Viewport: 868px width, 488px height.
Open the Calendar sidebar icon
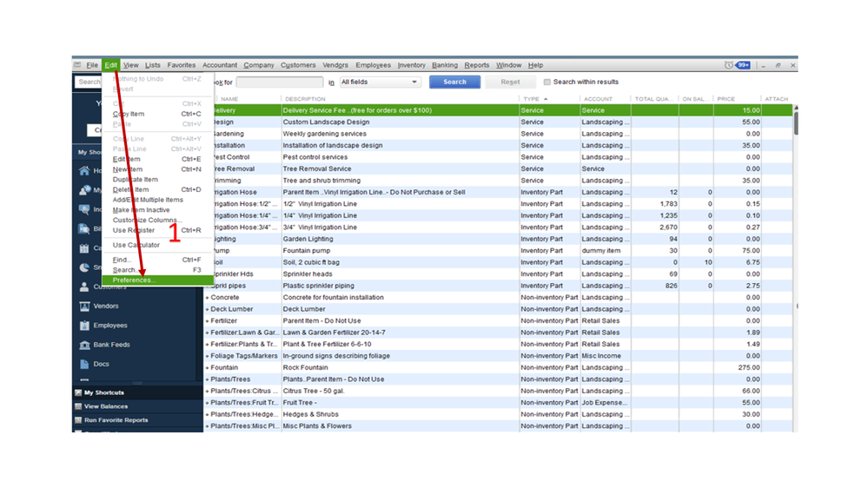[84, 247]
